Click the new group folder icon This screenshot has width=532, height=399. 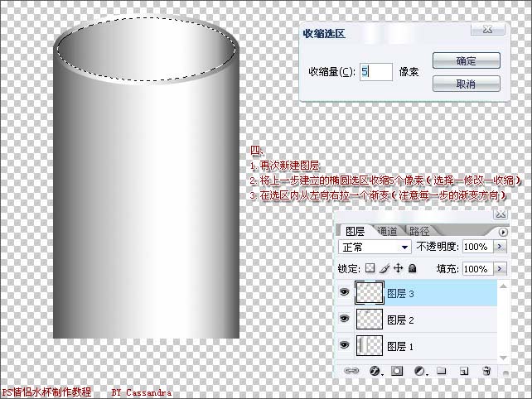point(441,371)
